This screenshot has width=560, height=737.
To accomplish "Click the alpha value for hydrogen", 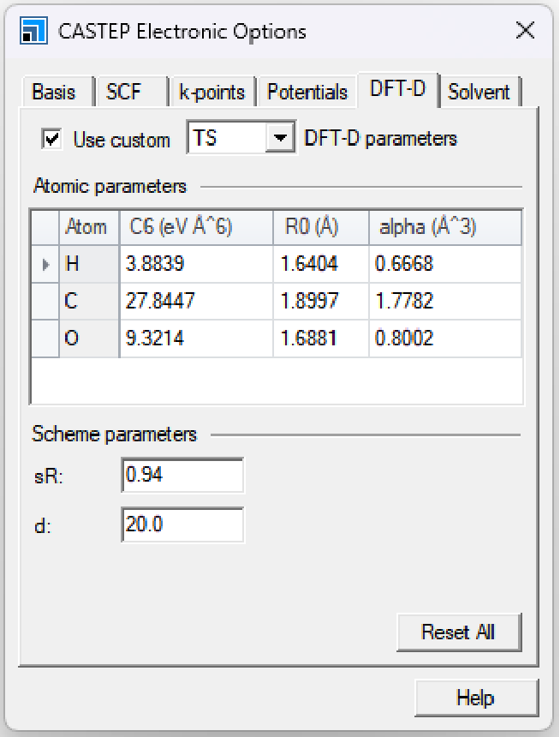I will [x=444, y=264].
